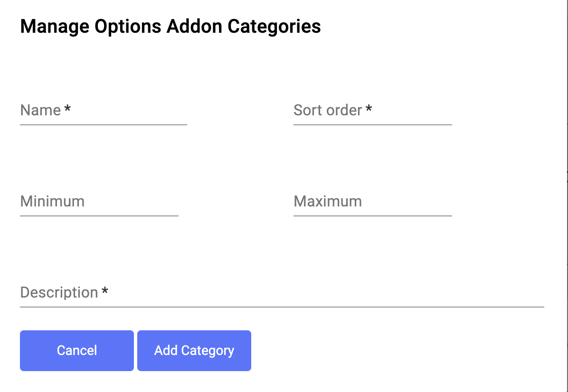Click the Maximum placeholder label
The width and height of the screenshot is (568, 392).
[x=328, y=201]
